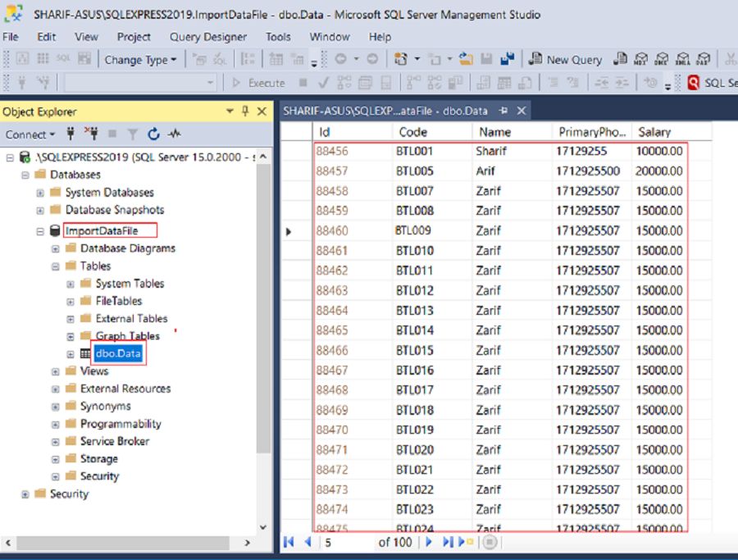Click the Analysis Services DMX Query icon
The width and height of the screenshot is (738, 560).
tap(661, 59)
